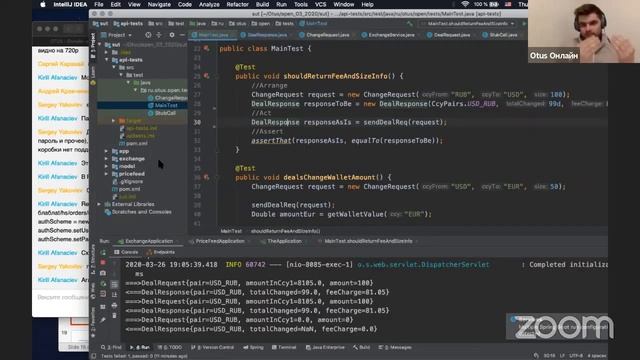Viewport: 640px width, 360px height.
Task: Click the trash clear-all icon in console
Action: [114, 316]
